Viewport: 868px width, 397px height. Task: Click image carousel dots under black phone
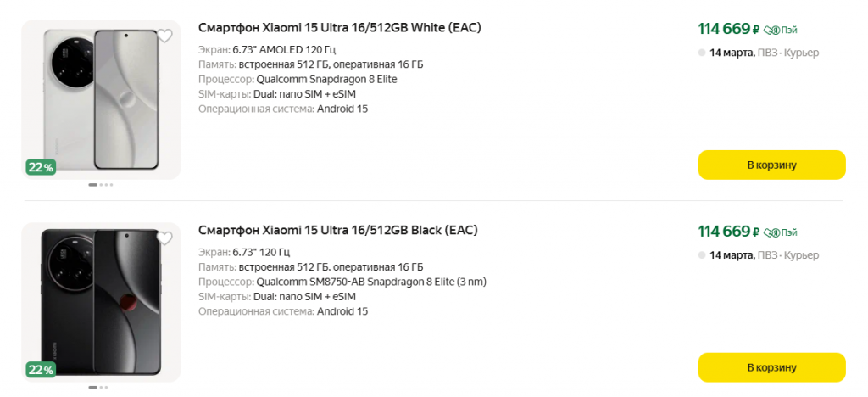pyautogui.click(x=98, y=387)
